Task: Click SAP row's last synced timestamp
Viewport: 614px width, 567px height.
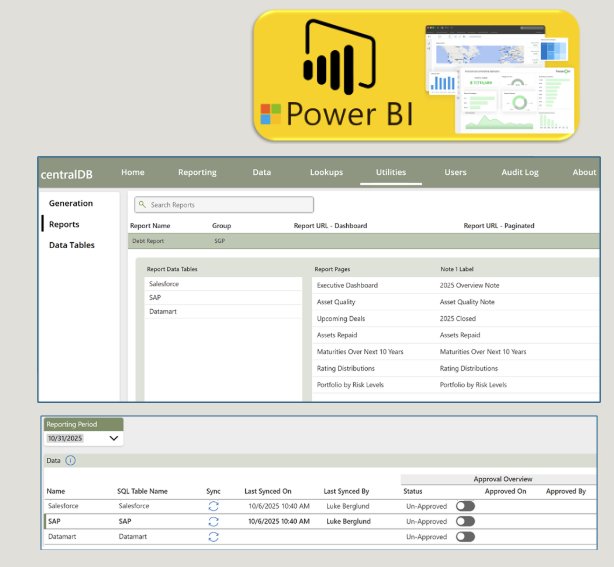Action: click(279, 521)
